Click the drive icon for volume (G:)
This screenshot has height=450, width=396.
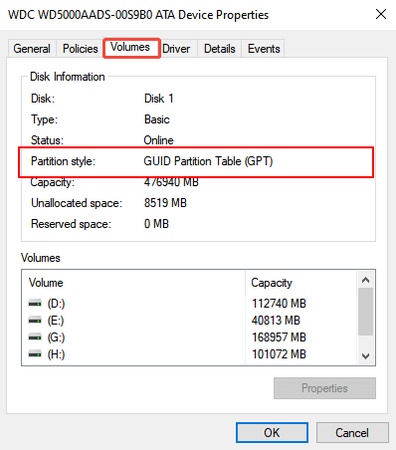point(35,337)
